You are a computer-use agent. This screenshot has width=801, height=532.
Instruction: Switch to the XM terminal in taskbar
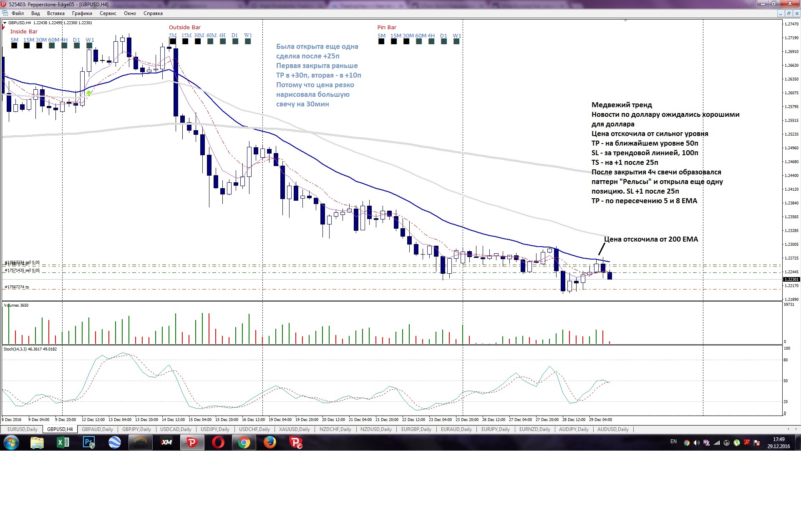click(166, 442)
